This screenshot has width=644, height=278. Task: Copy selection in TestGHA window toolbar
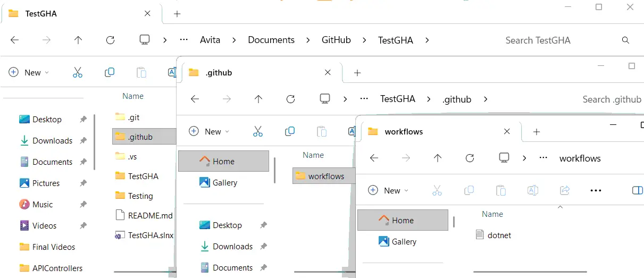point(110,72)
